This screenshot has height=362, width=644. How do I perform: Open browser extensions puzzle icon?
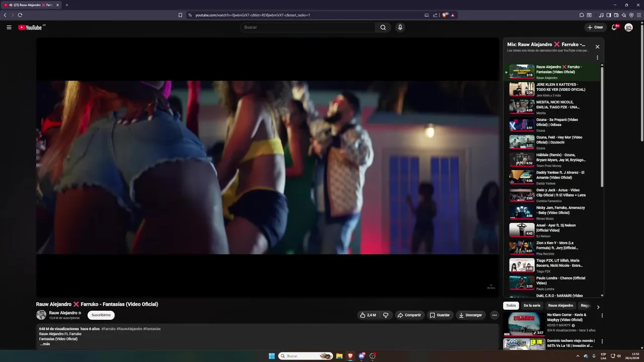click(x=582, y=15)
